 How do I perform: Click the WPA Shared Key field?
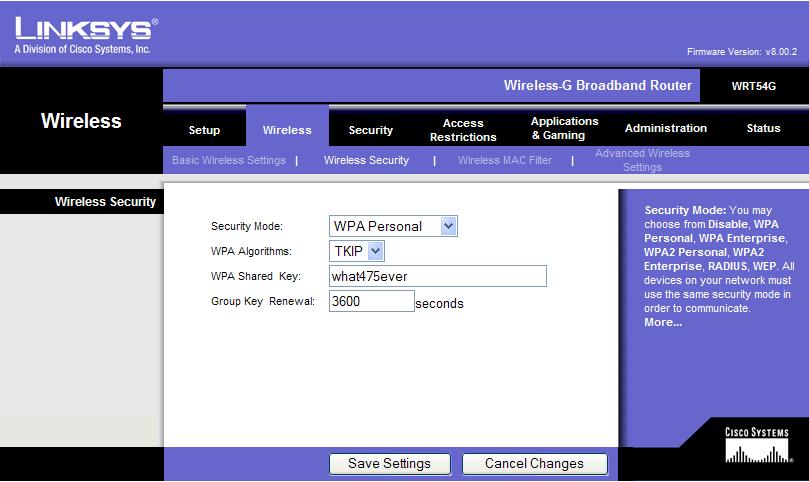click(438, 276)
